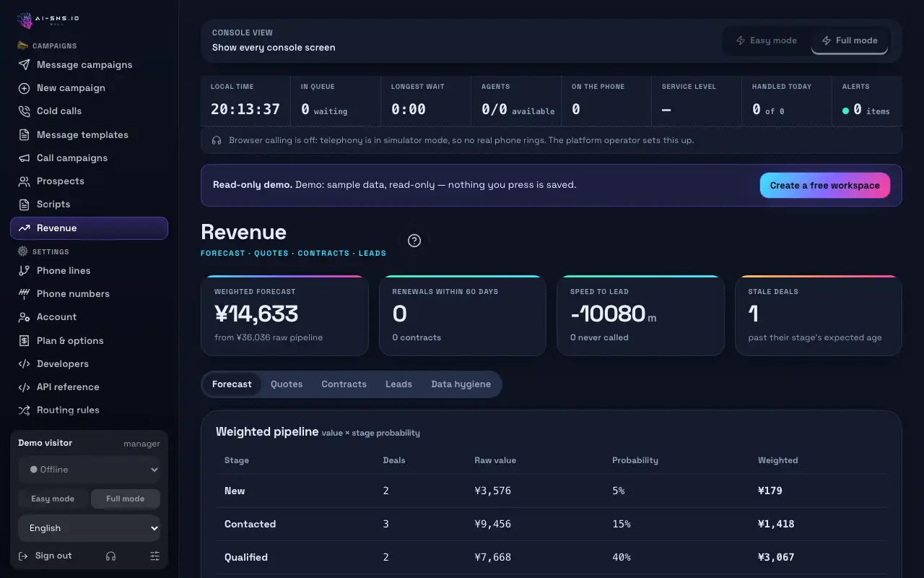The height and width of the screenshot is (578, 924).
Task: Click the branch icon beside Phone lines
Action: [x=25, y=271]
